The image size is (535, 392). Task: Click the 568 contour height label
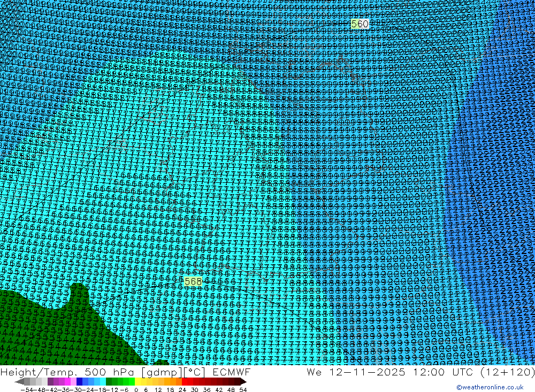click(x=193, y=281)
